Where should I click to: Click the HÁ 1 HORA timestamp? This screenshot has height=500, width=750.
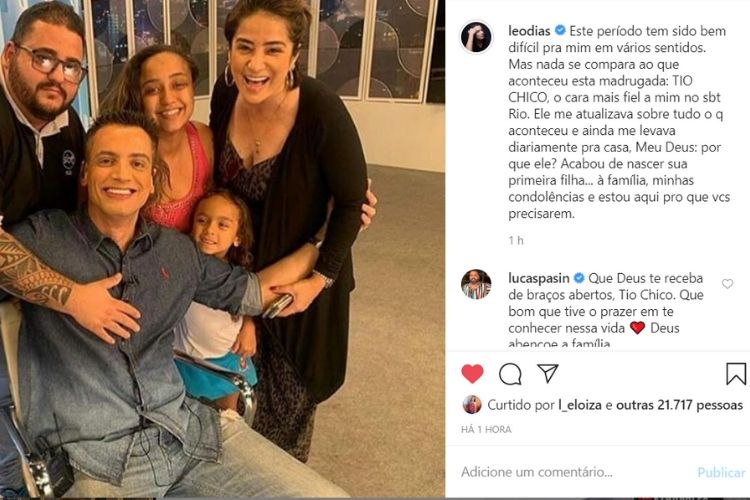pyautogui.click(x=486, y=430)
